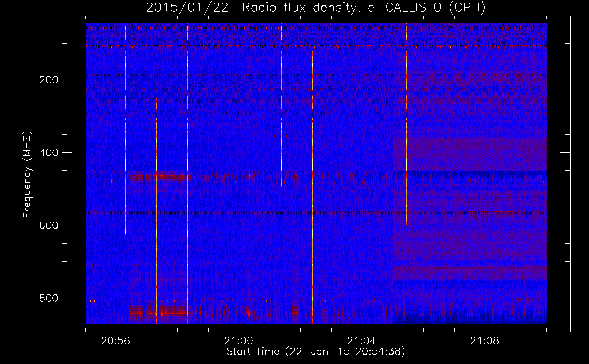
Task: Click the 21:00 time tick label
Action: [x=239, y=341]
